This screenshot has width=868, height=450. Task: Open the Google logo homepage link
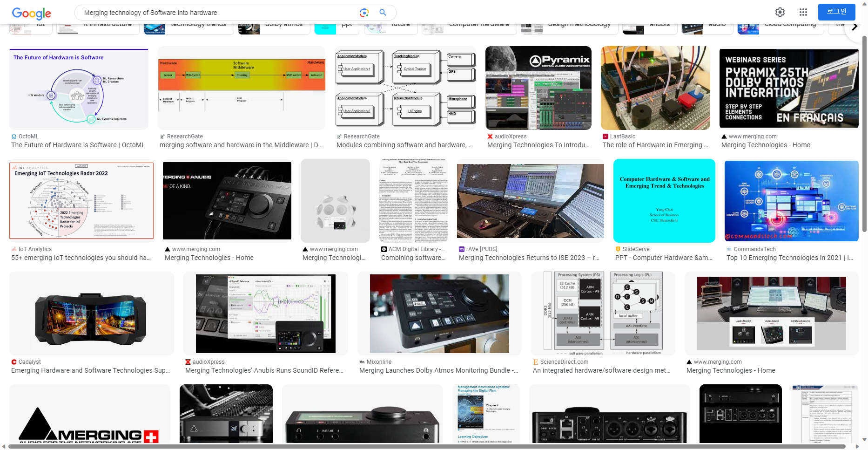tap(32, 14)
